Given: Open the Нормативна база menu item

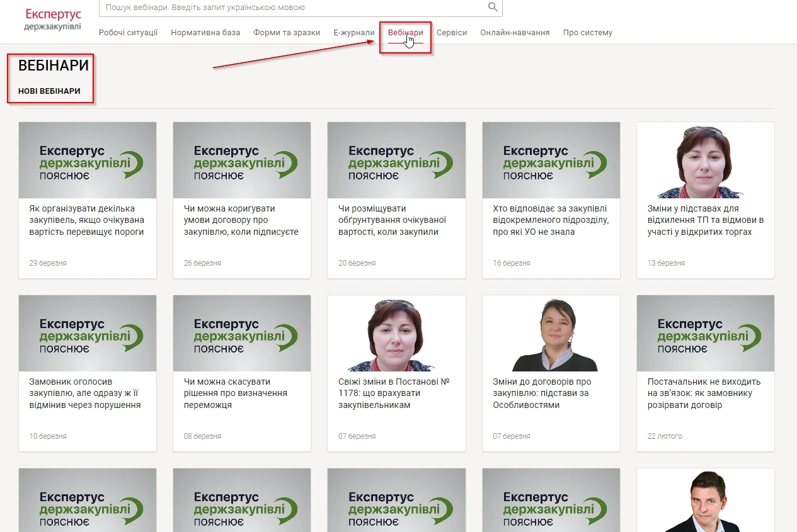Looking at the screenshot, I should pos(205,33).
